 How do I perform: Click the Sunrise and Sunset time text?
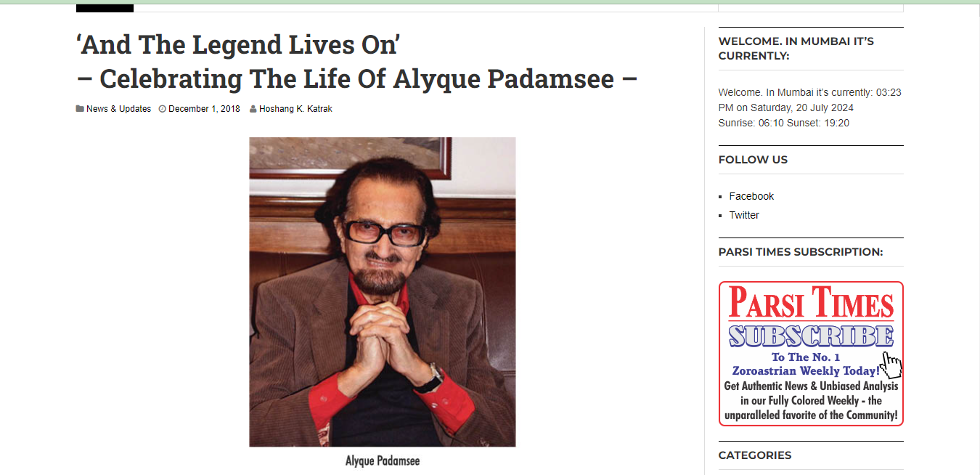[x=783, y=123]
